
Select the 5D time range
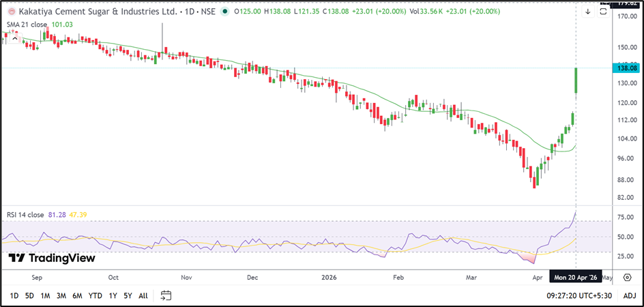tap(29, 295)
